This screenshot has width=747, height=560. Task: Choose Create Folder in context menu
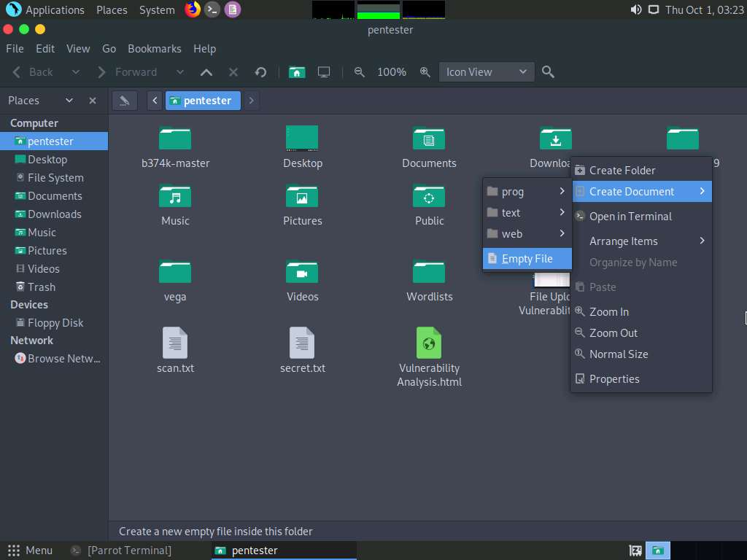click(641, 170)
